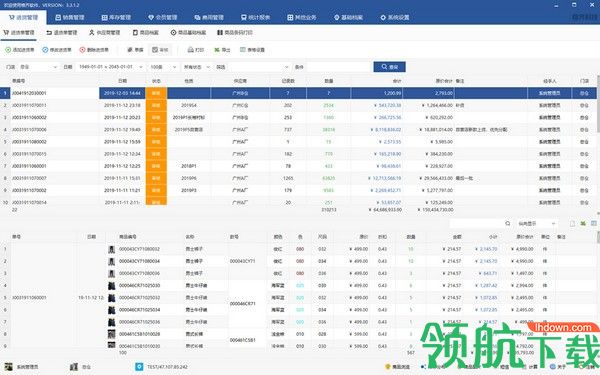Click the condition text input before search button
The width and height of the screenshot is (600, 375).
(338, 67)
